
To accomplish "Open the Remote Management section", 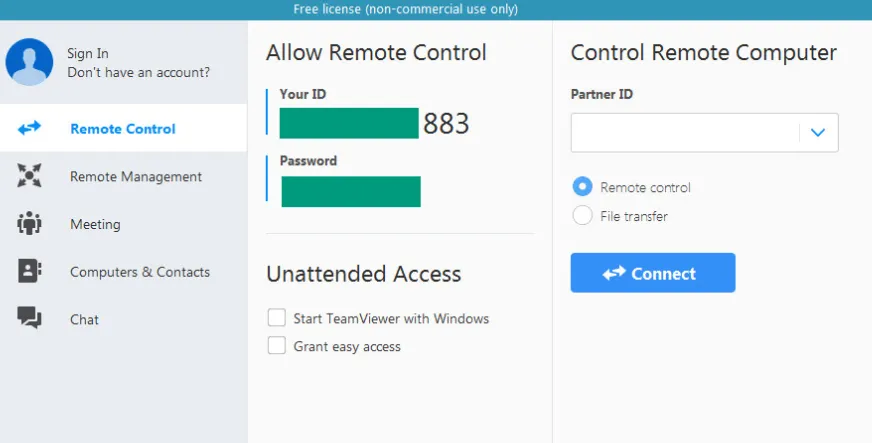I will point(123,176).
